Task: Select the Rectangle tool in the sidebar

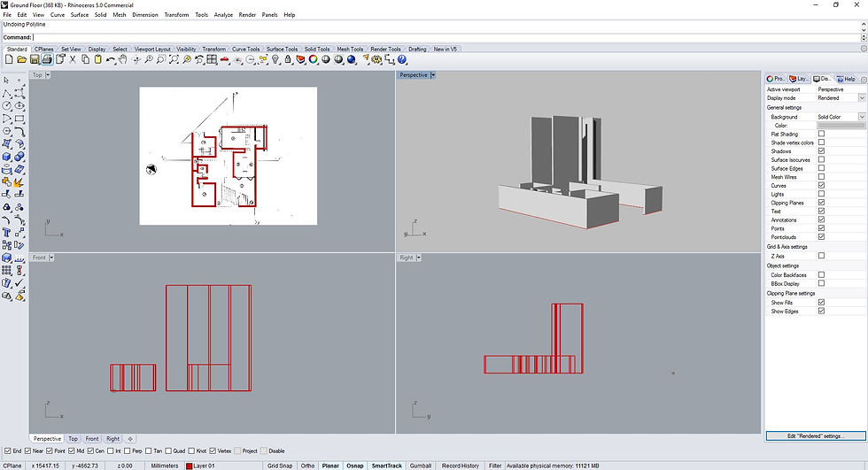Action: (19, 118)
